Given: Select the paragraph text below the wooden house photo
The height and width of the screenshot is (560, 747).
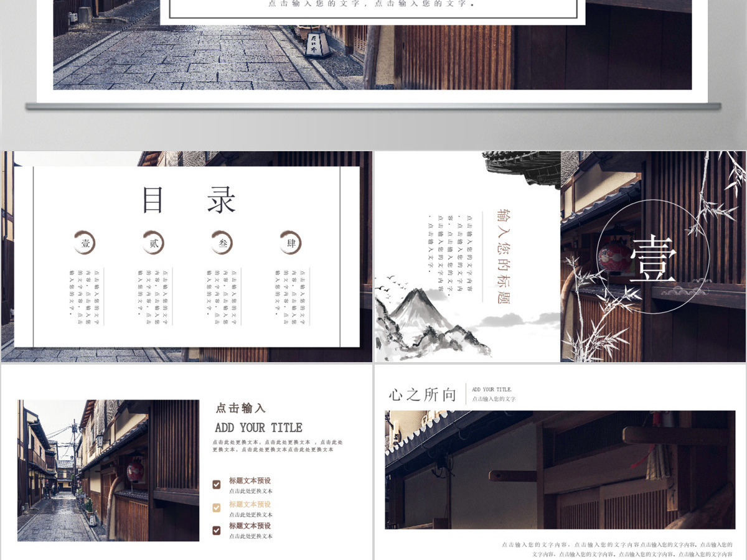Looking at the screenshot, I should (x=618, y=549).
